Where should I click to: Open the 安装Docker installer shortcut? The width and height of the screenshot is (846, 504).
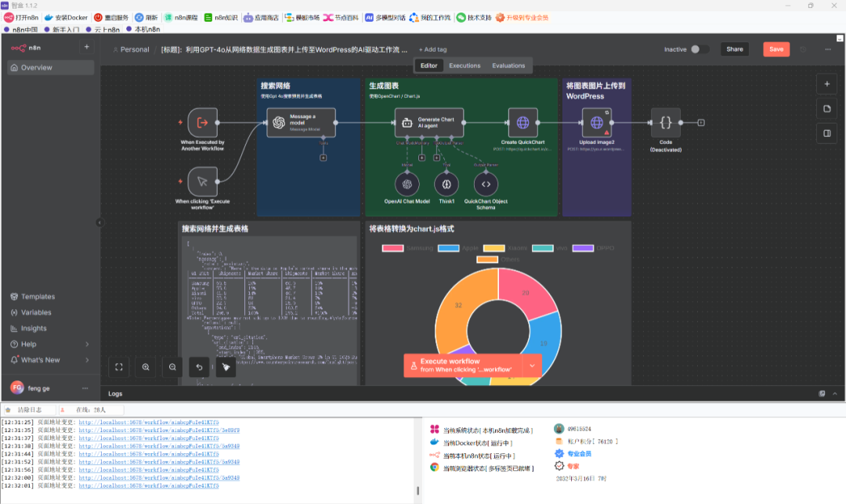point(66,18)
